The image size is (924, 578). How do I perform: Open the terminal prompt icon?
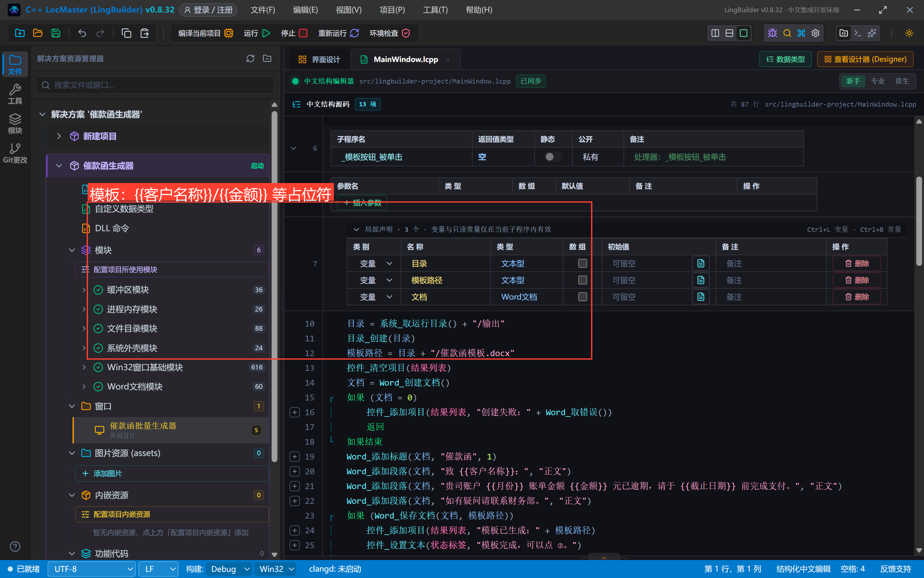[858, 33]
